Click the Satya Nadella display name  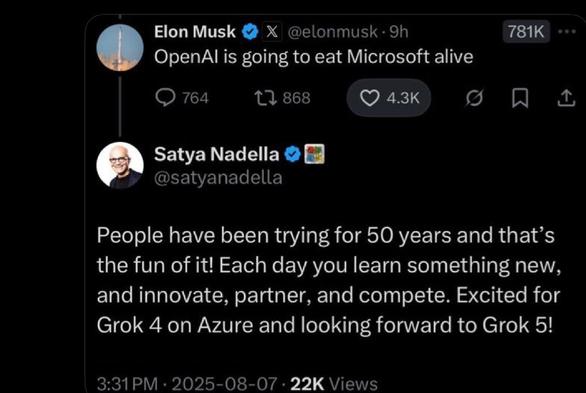216,154
